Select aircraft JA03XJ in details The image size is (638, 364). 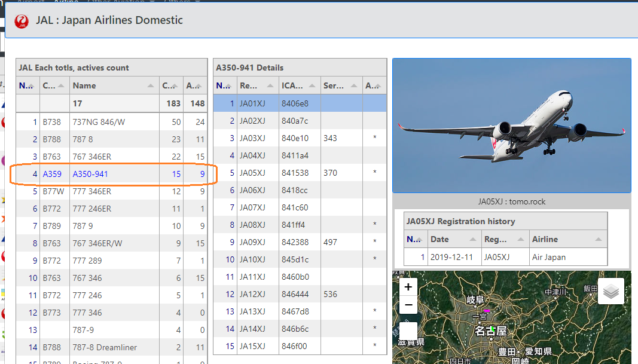[x=300, y=138]
